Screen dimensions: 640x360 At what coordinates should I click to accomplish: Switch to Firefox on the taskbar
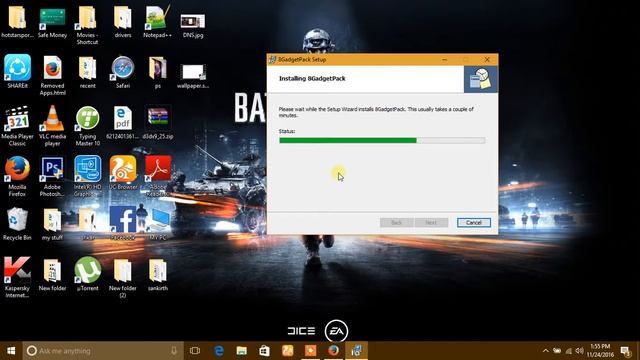pos(333,351)
